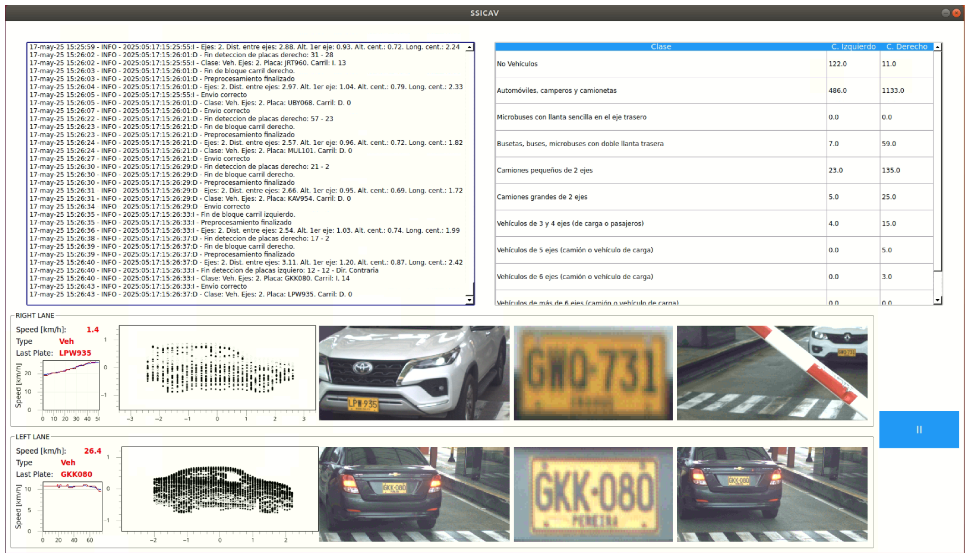Open right lane Toyota vehicle photo
The height and width of the screenshot is (560, 971).
(414, 373)
